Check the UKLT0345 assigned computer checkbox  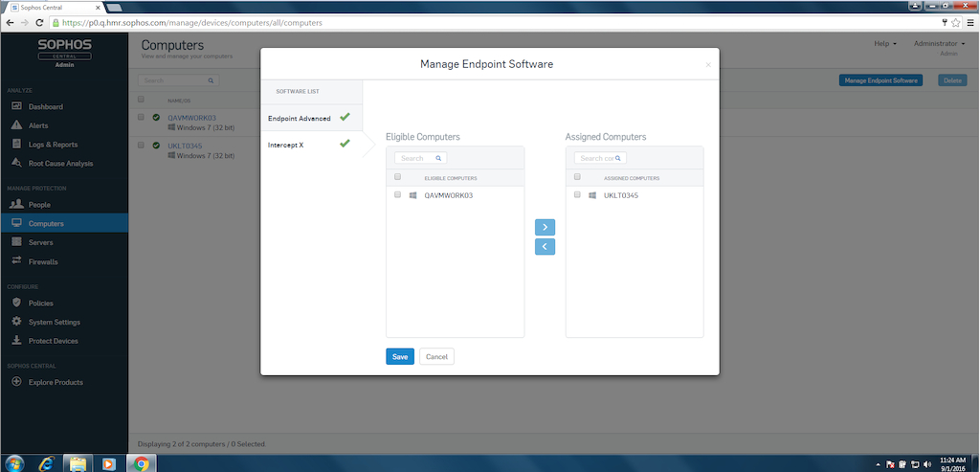pos(577,194)
